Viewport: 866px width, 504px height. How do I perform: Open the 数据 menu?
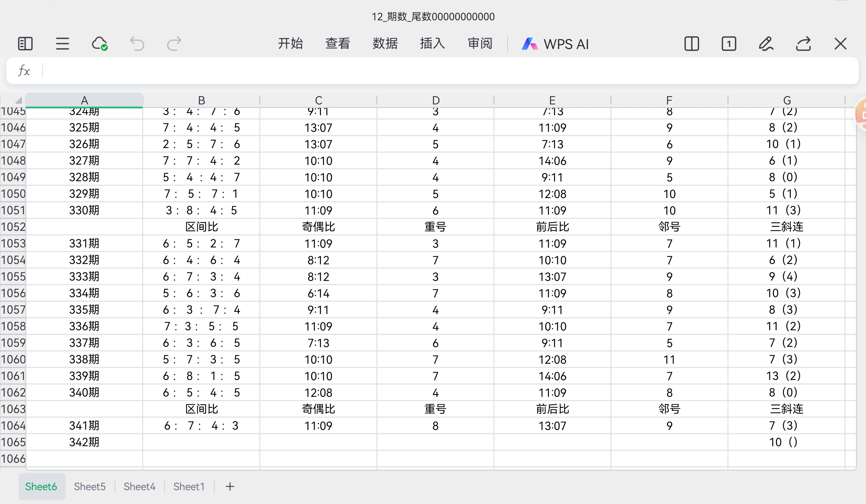point(385,44)
